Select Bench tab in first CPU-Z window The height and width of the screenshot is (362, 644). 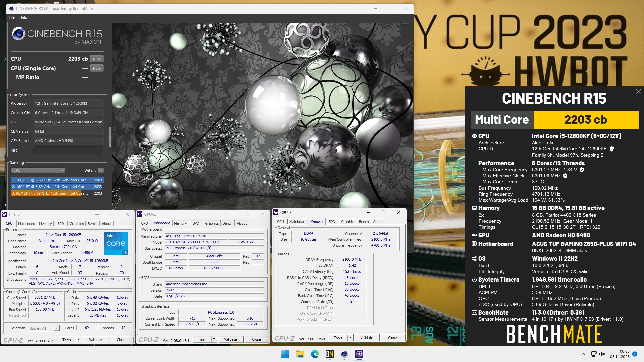tap(93, 224)
